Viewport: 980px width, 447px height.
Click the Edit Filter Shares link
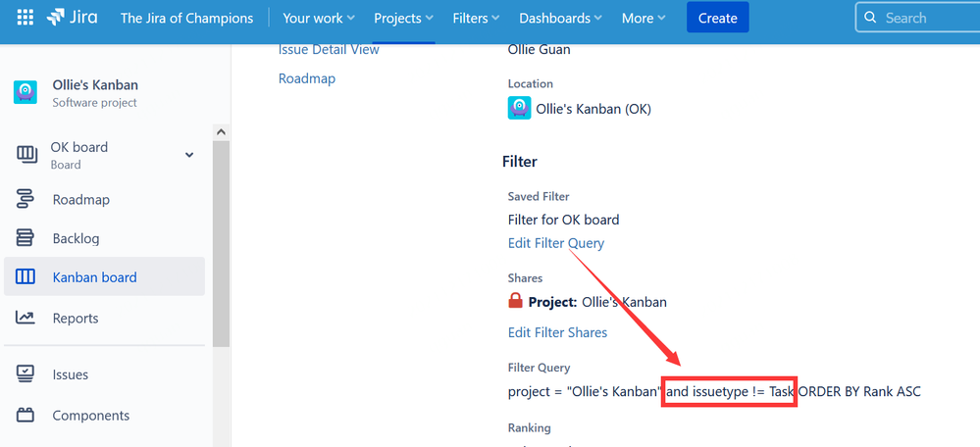[x=557, y=332]
